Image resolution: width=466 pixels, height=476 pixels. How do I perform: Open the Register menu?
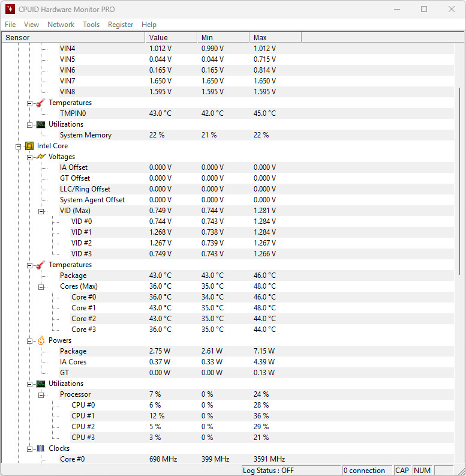pyautogui.click(x=121, y=25)
